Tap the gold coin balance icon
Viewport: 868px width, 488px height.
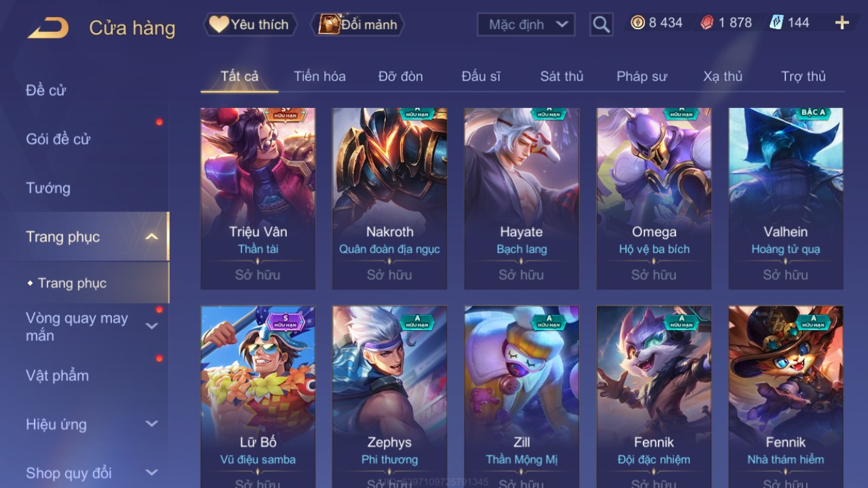[x=638, y=23]
